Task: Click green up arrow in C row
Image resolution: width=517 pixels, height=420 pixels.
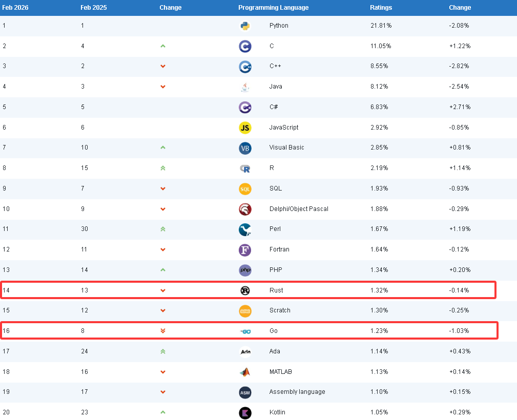Action: (162, 46)
